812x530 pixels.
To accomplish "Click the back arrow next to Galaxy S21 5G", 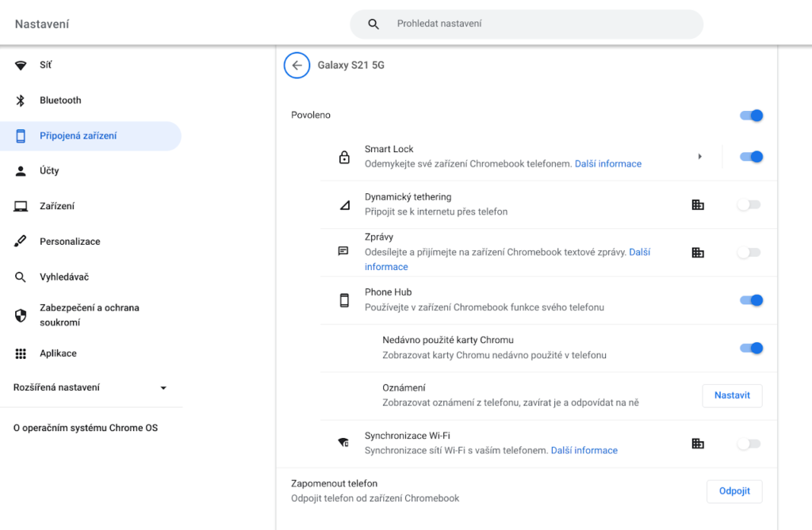I will [x=297, y=66].
